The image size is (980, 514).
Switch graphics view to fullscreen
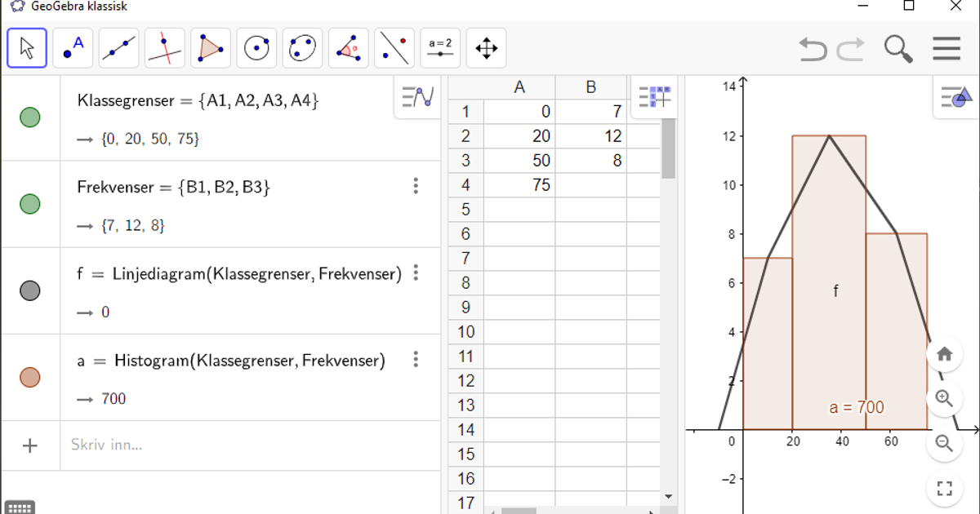[x=945, y=489]
